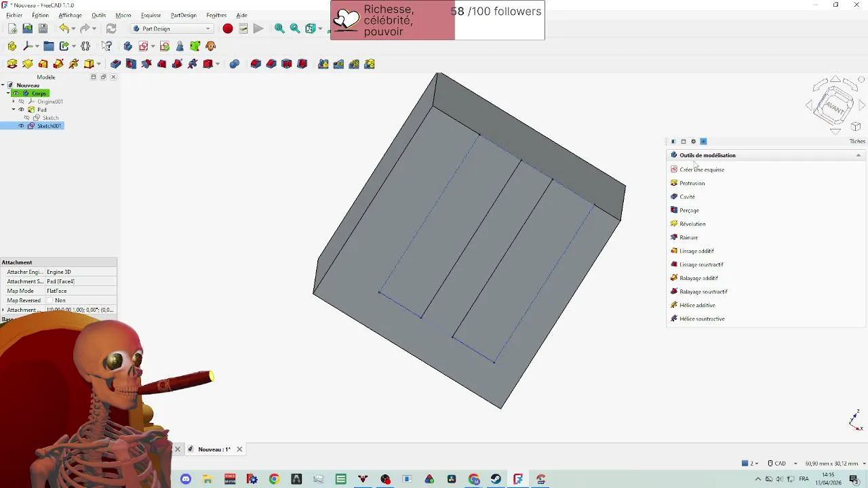The height and width of the screenshot is (488, 868).
Task: Open the redo history dropdown arrow
Action: [94, 28]
